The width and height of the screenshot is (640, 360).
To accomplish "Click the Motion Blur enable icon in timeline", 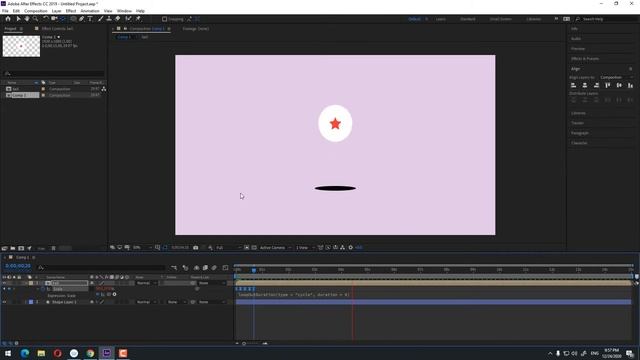I will [x=214, y=268].
